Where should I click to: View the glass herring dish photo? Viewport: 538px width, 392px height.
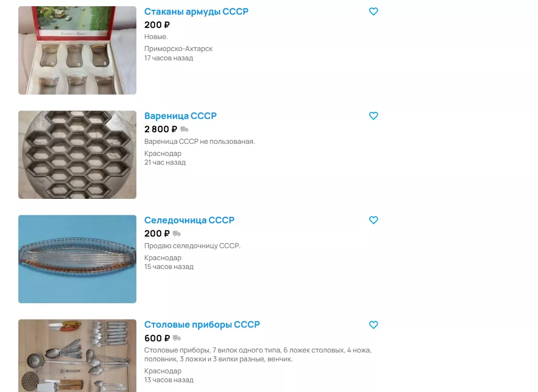tap(77, 259)
